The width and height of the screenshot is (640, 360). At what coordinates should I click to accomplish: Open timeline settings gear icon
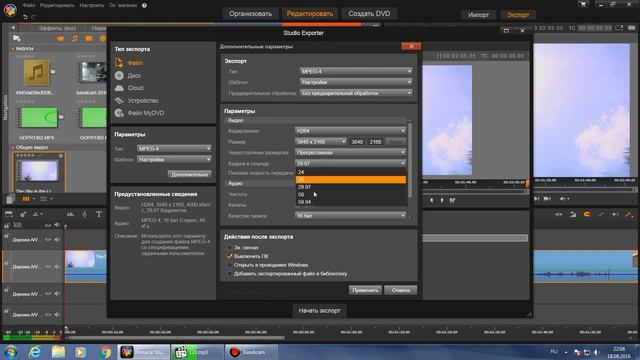[x=23, y=214]
